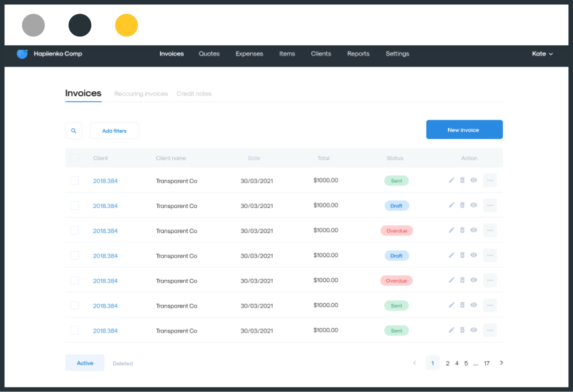Open ellipsis menu in the second Draft row
This screenshot has height=392, width=573.
click(490, 255)
